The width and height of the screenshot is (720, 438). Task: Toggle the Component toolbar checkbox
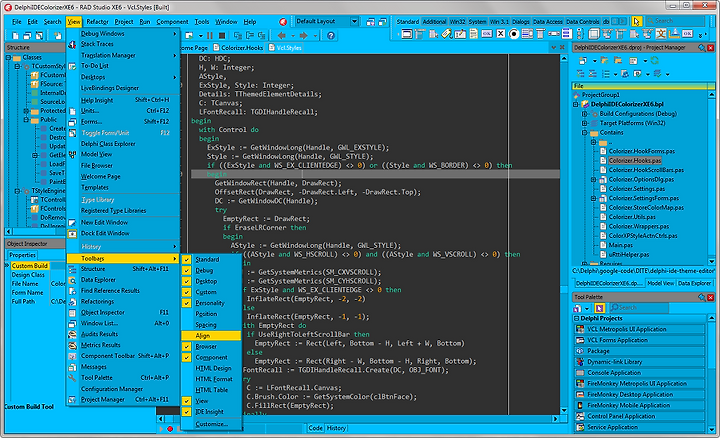pyautogui.click(x=186, y=357)
